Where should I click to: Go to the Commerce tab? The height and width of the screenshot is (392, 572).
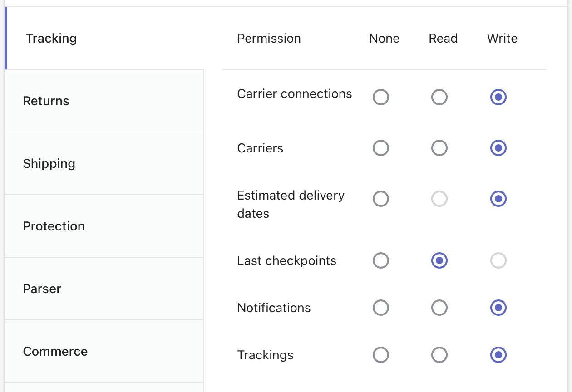(x=104, y=351)
